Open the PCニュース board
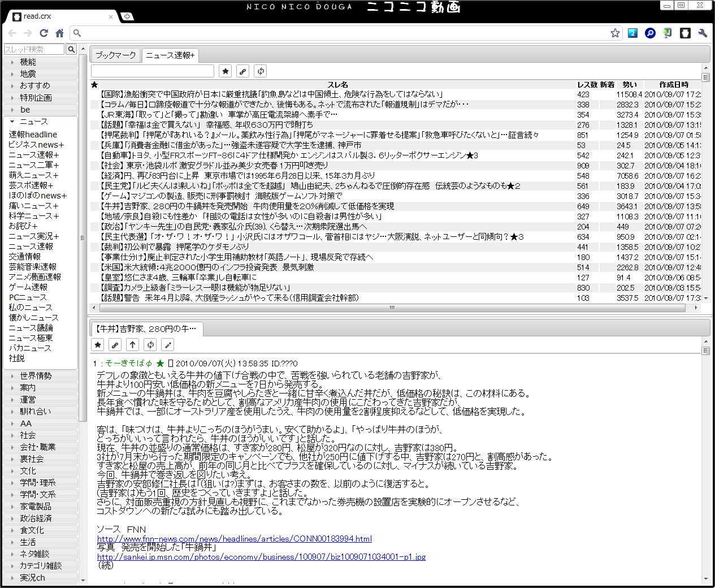Image resolution: width=715 pixels, height=588 pixels. [28, 297]
